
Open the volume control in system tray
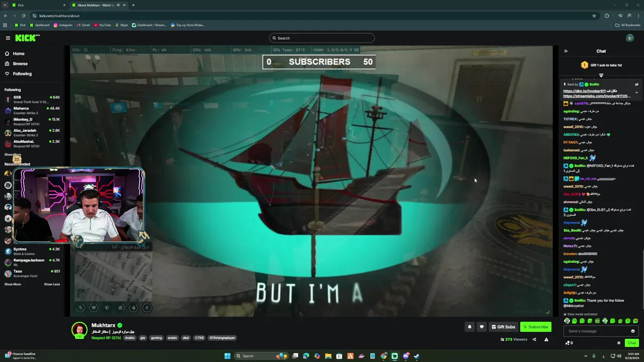(x=618, y=356)
